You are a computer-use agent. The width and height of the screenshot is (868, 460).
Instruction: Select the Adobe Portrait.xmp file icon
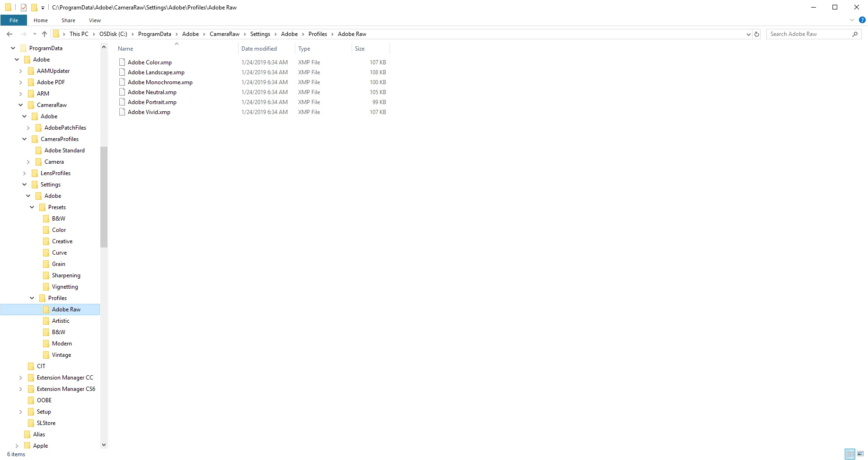point(122,102)
